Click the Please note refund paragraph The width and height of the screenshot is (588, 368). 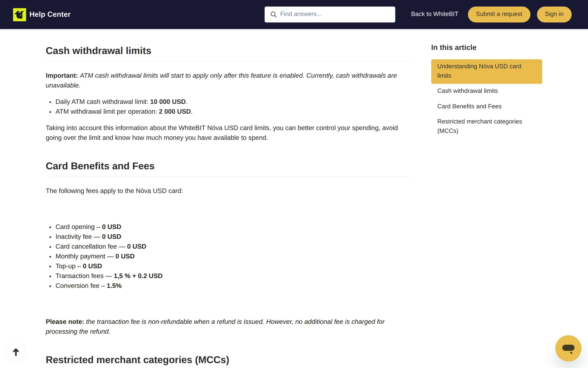215,327
